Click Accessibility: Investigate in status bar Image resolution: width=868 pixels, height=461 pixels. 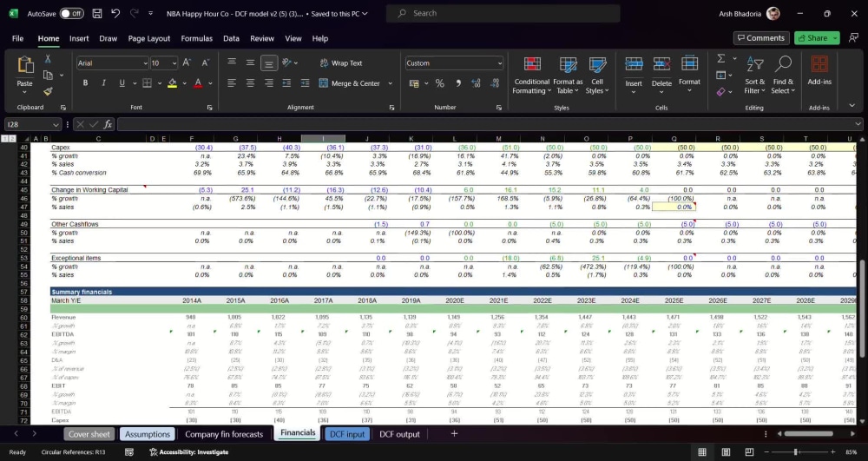[188, 452]
